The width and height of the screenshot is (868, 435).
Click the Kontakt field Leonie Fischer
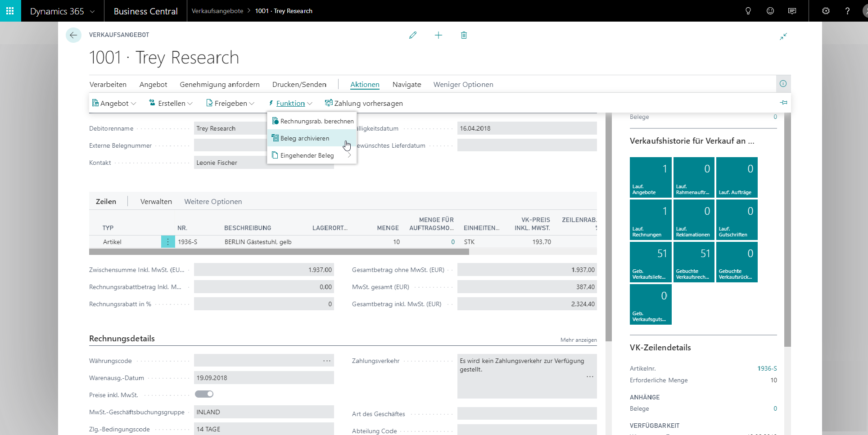click(x=264, y=163)
